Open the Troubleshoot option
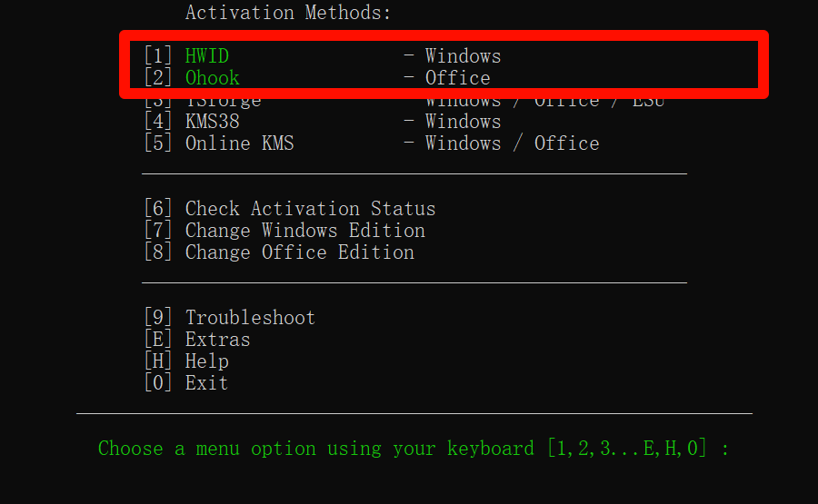Image resolution: width=818 pixels, height=504 pixels. (x=250, y=318)
